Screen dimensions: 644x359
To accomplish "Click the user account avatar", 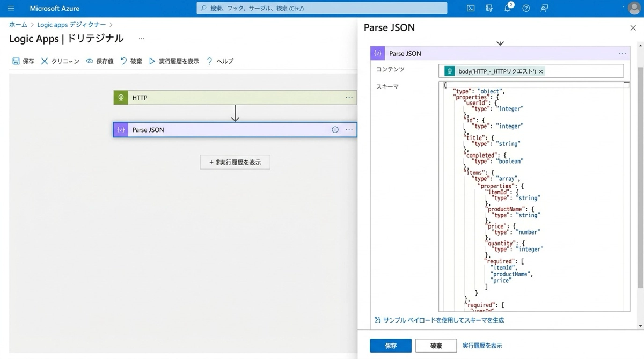I will (x=634, y=8).
